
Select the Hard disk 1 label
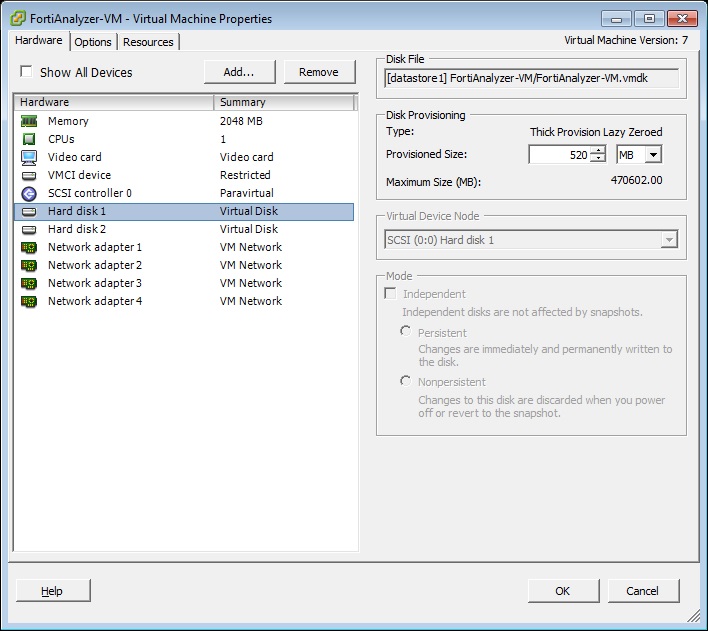click(x=77, y=211)
